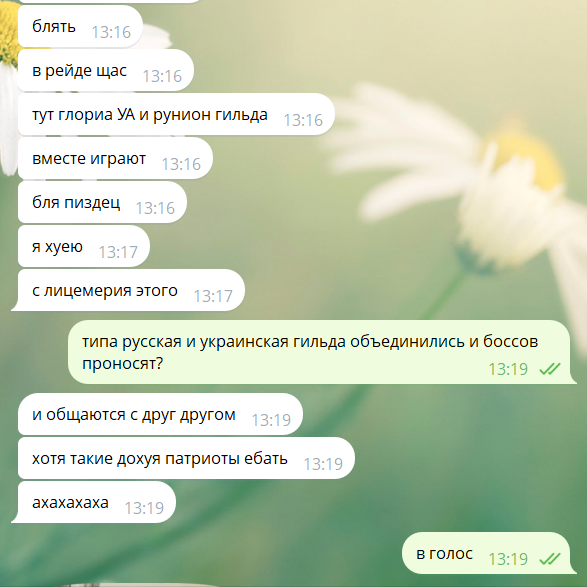Click the 13:17 timestamp on 'я хуею'

[118, 252]
